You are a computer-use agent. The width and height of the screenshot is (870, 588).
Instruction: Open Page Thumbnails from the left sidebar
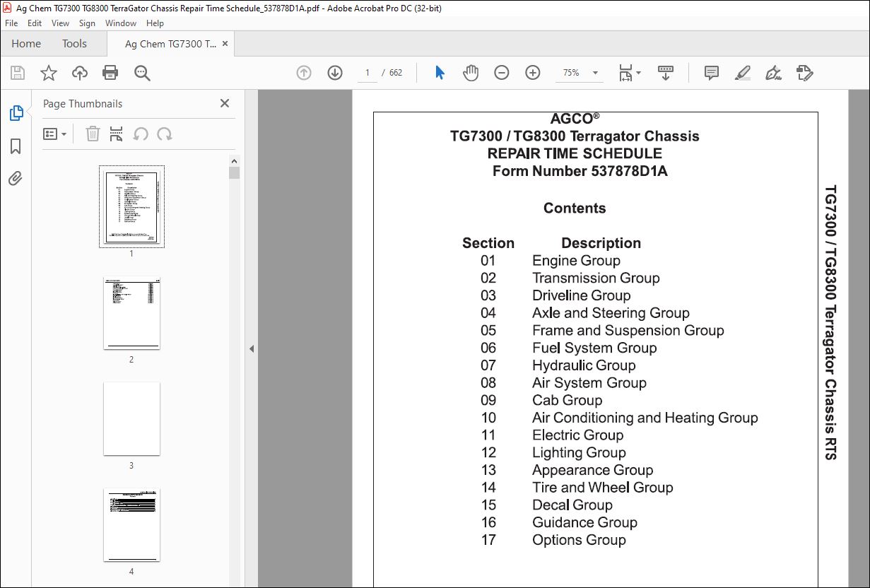tap(16, 113)
